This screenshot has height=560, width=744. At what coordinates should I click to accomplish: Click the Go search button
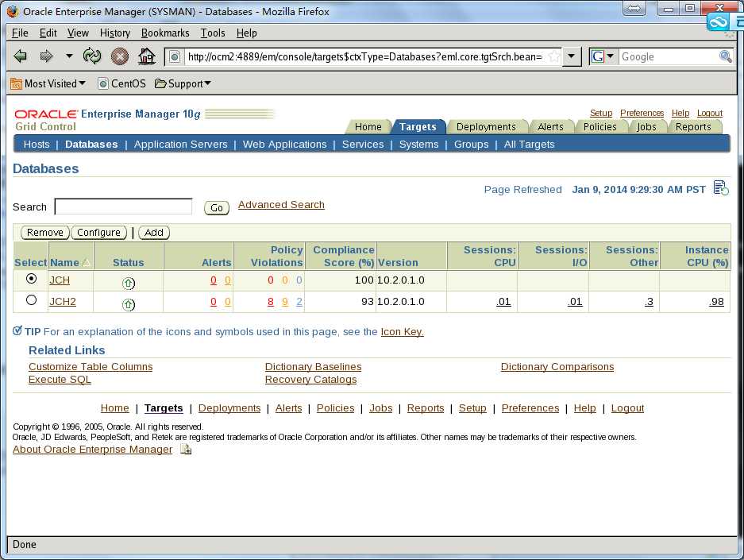tap(216, 208)
